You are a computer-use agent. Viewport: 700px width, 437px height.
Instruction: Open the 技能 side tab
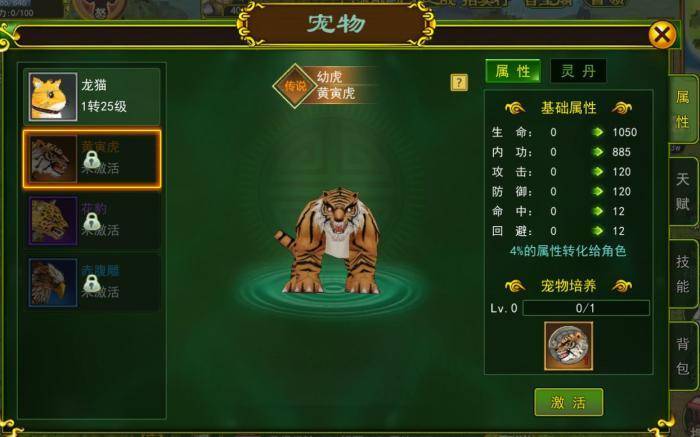coord(683,273)
